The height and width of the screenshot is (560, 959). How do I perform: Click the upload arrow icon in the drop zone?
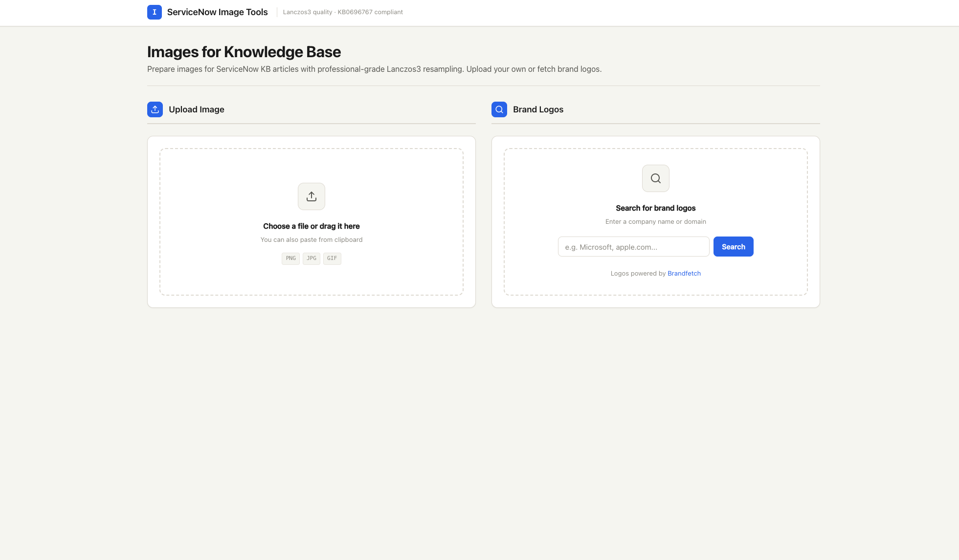pos(312,196)
